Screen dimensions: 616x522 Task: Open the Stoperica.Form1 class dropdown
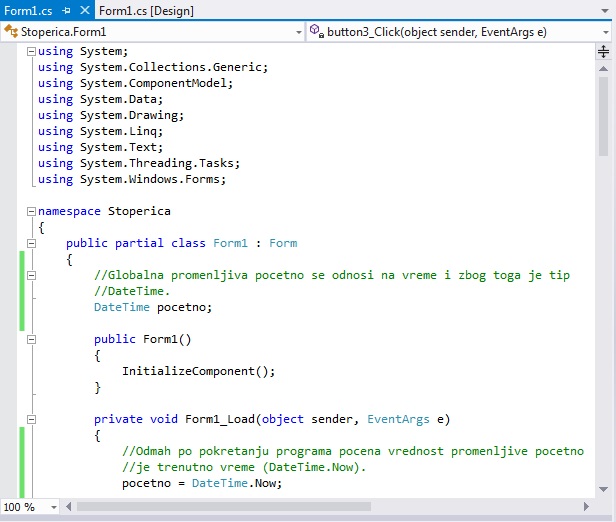pyautogui.click(x=299, y=32)
